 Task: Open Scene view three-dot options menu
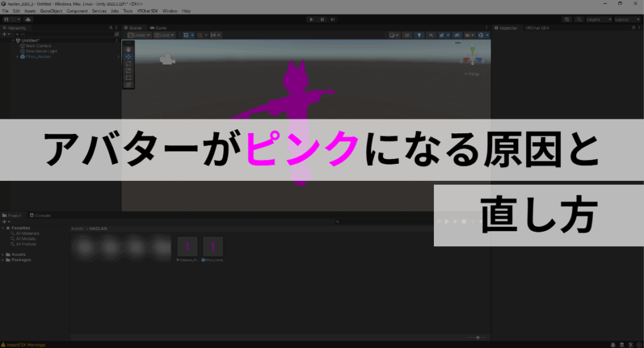point(487,28)
